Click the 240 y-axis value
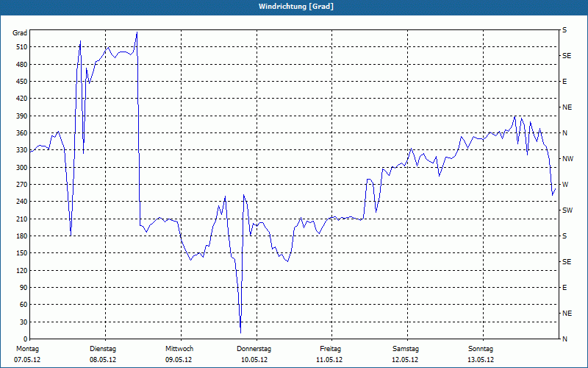 click(22, 202)
